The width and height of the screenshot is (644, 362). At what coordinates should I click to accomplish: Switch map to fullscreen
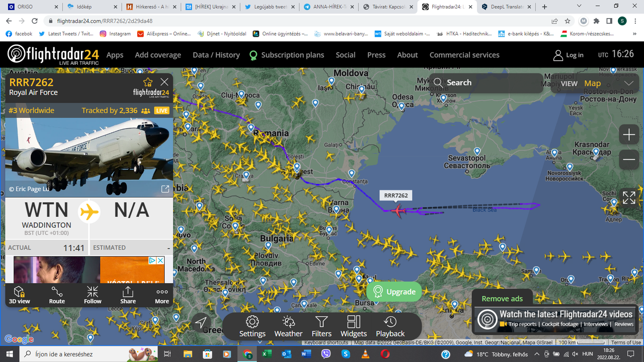(x=629, y=198)
